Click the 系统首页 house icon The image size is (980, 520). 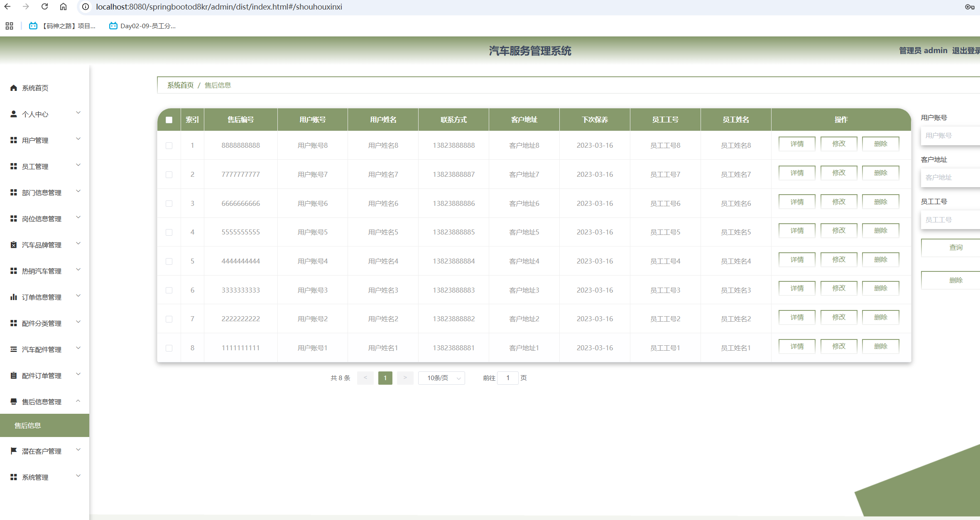pos(14,88)
